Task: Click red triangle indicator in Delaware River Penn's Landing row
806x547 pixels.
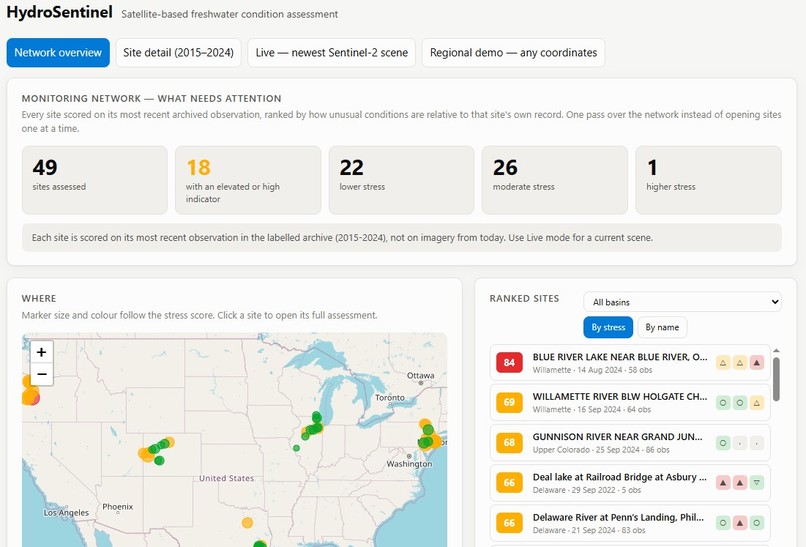Action: pyautogui.click(x=740, y=523)
